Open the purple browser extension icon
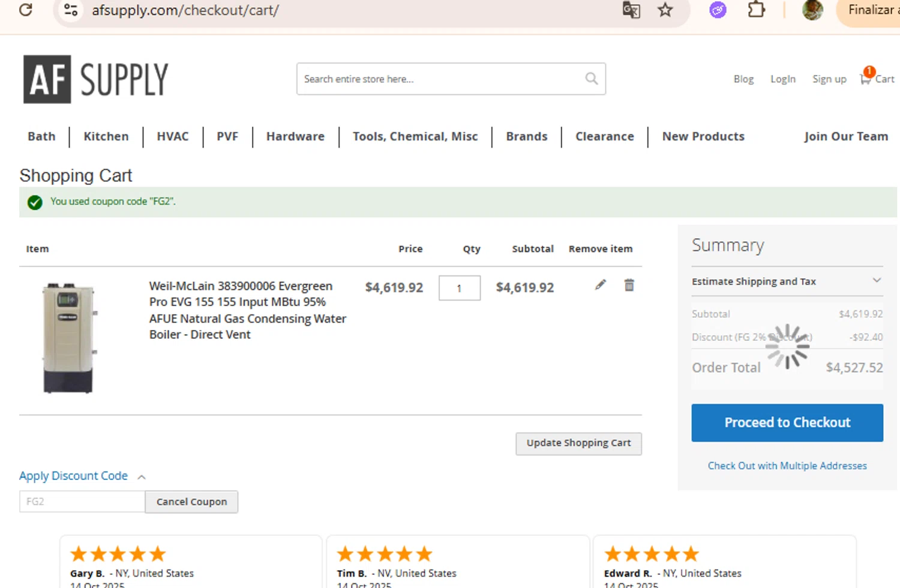 tap(718, 10)
